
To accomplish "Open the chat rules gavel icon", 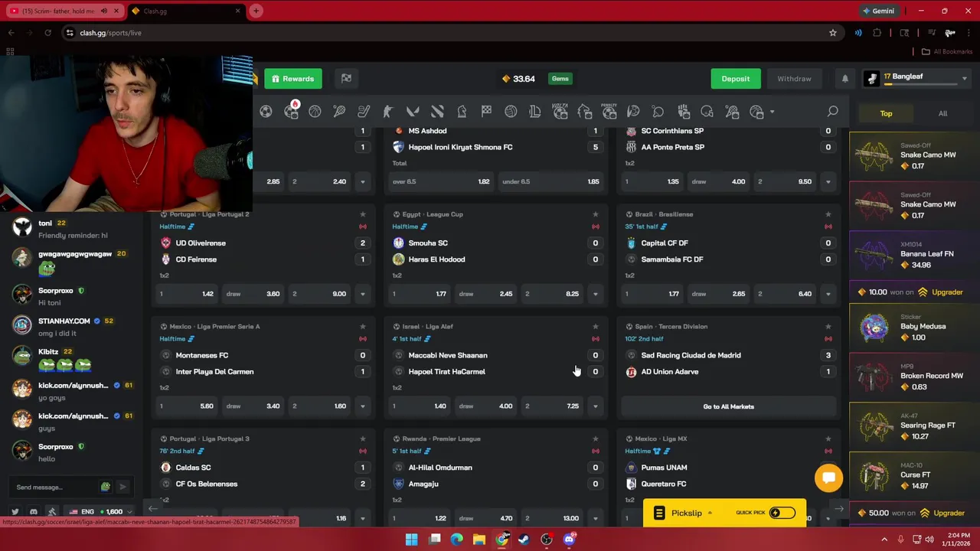I will point(51,511).
